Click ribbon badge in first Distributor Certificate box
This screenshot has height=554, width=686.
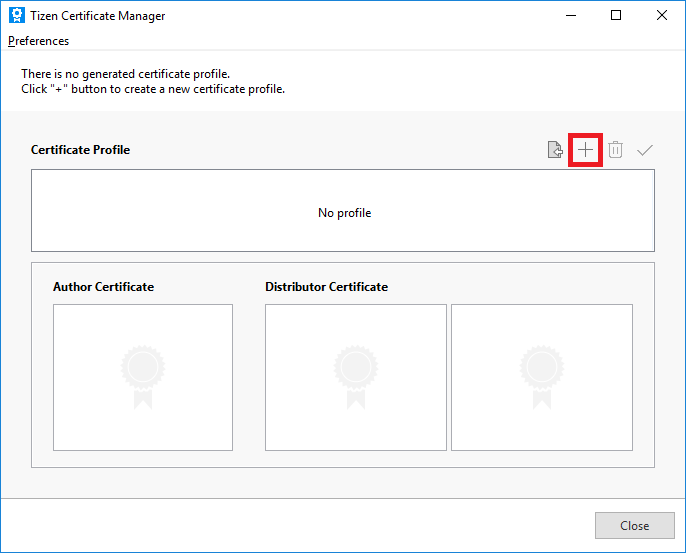pos(355,377)
